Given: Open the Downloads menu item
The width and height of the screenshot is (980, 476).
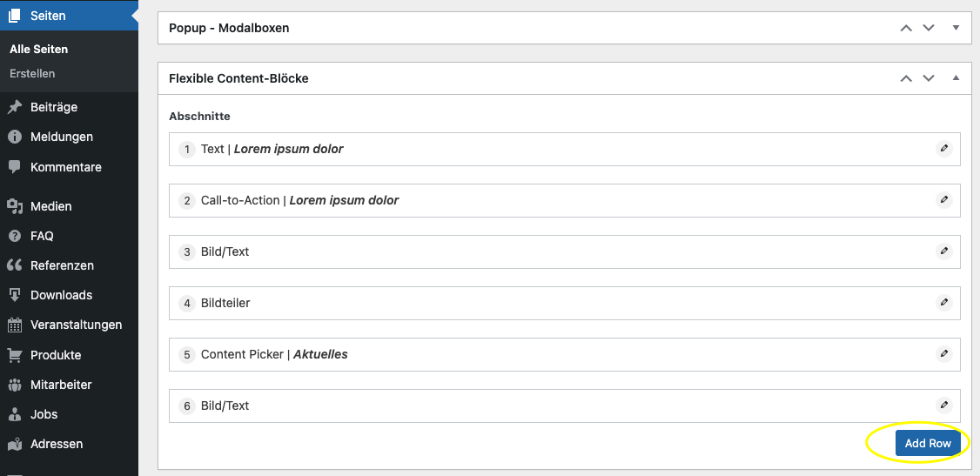Looking at the screenshot, I should point(61,295).
